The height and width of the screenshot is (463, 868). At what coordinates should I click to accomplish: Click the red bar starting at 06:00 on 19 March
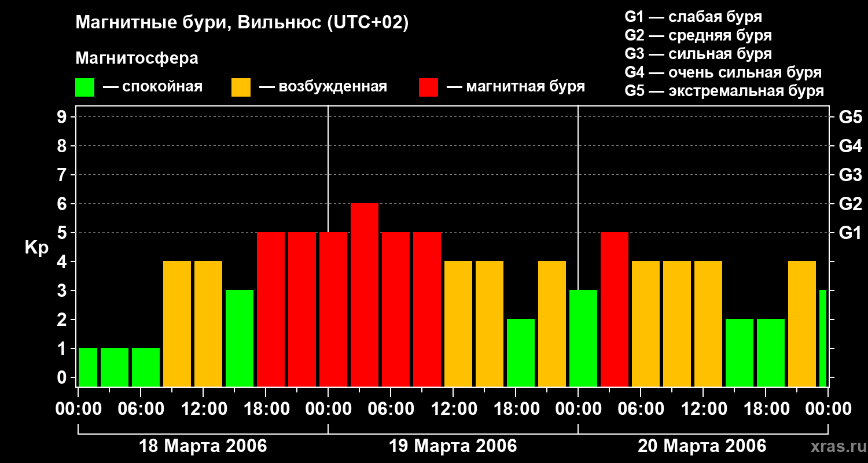click(x=396, y=310)
